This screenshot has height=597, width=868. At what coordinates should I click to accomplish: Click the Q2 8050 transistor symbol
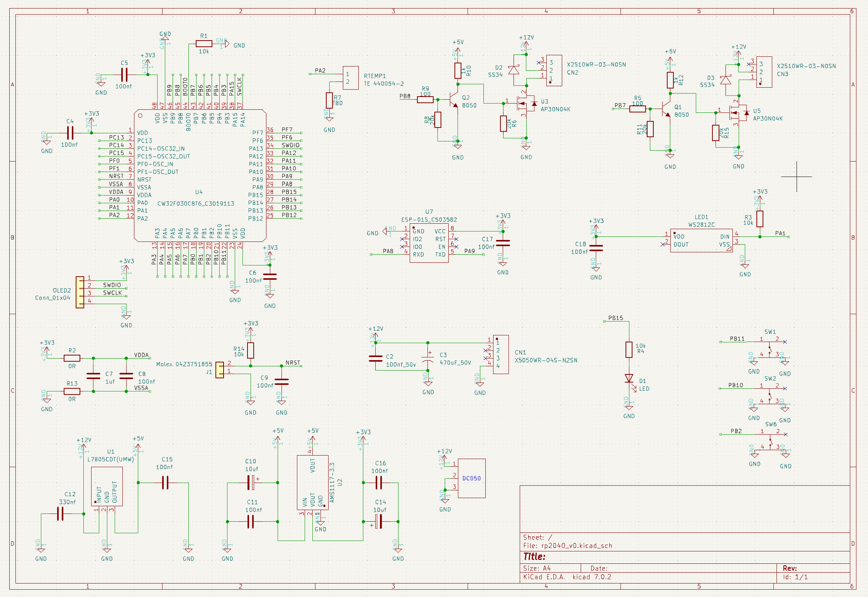point(453,100)
